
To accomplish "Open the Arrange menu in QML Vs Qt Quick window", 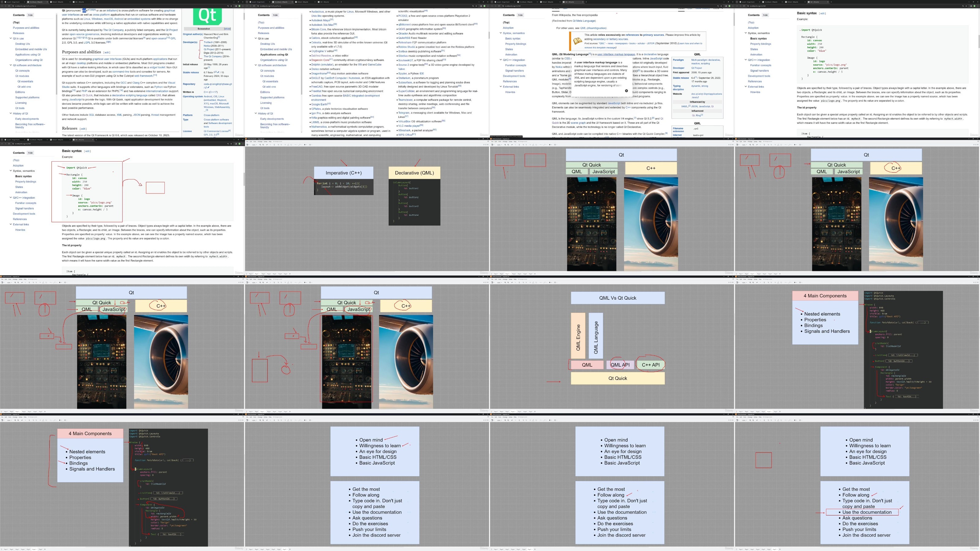I will 505,279.
